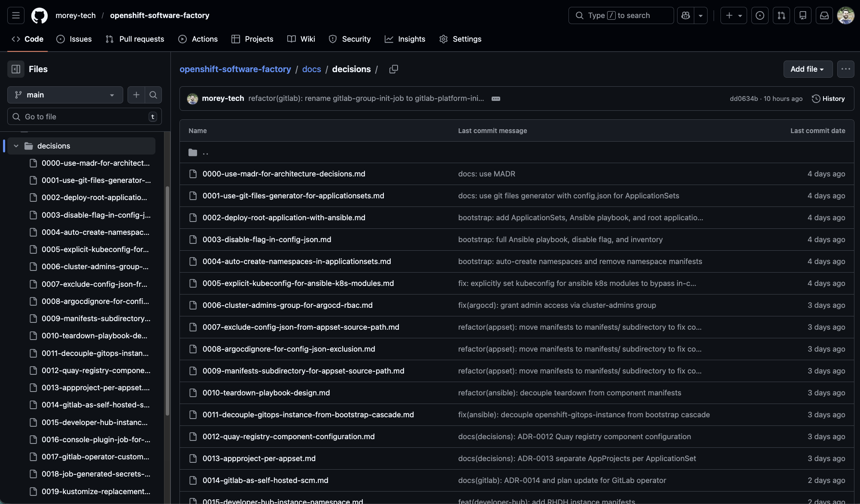The image size is (860, 504).
Task: Expand commit message ellipsis icon
Action: coord(495,98)
